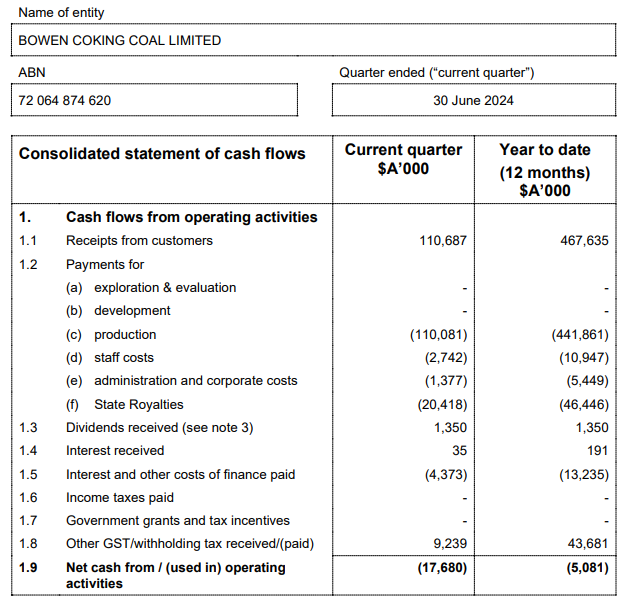Select the 'Government grants and tax incentives' label

pos(177,521)
